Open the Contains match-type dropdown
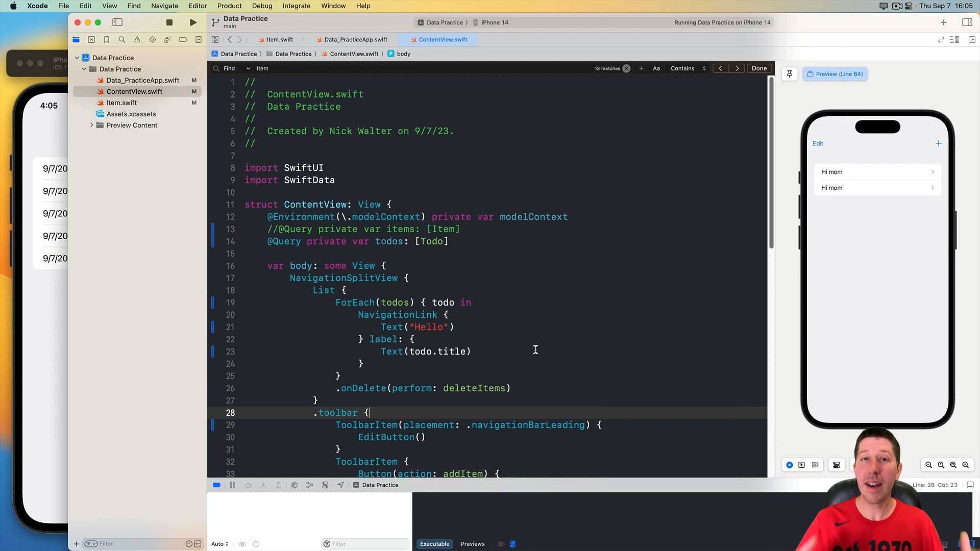Viewport: 980px width, 551px height. click(688, 68)
